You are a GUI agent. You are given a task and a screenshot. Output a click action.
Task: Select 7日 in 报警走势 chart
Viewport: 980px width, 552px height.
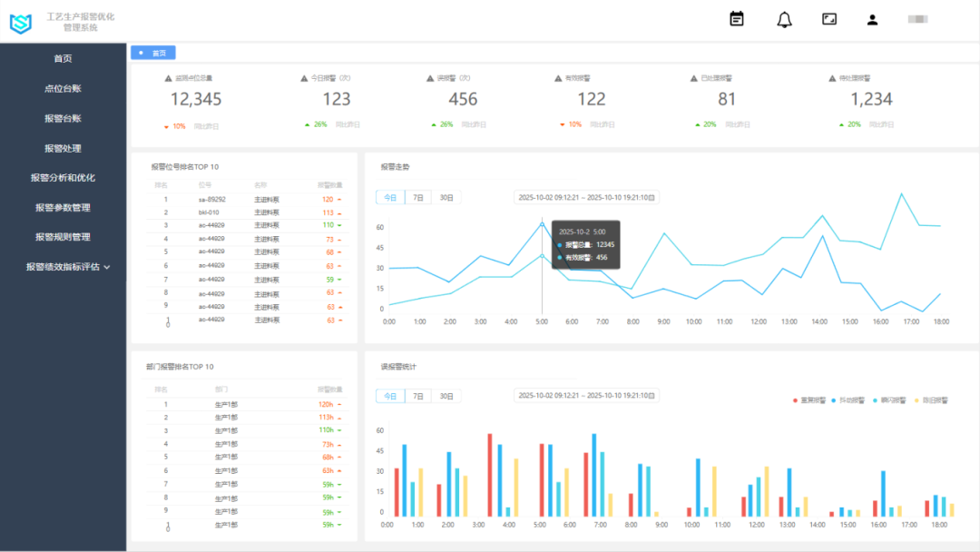[x=417, y=197]
